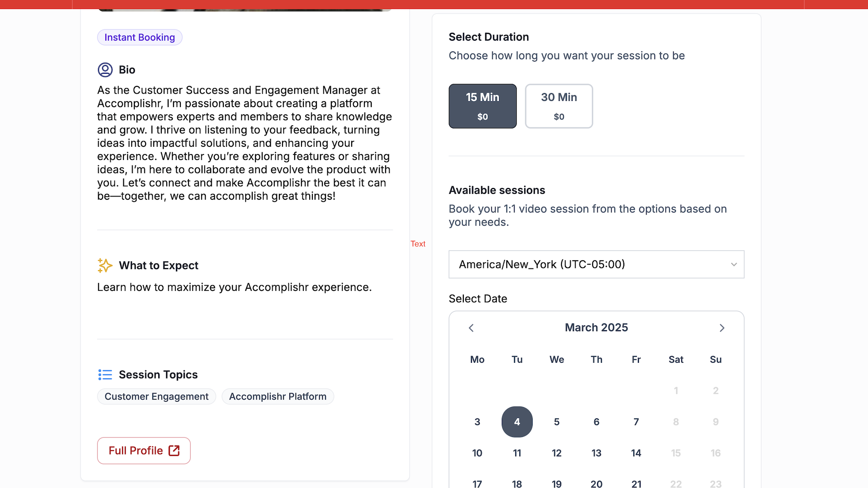Pick March 11 on the calendar
The image size is (868, 488).
tap(517, 453)
